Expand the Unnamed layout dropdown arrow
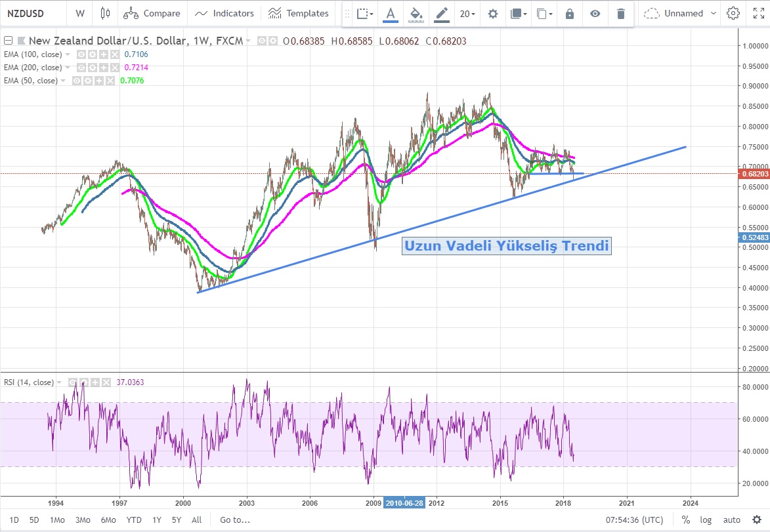Image resolution: width=770 pixels, height=532 pixels. [x=715, y=13]
